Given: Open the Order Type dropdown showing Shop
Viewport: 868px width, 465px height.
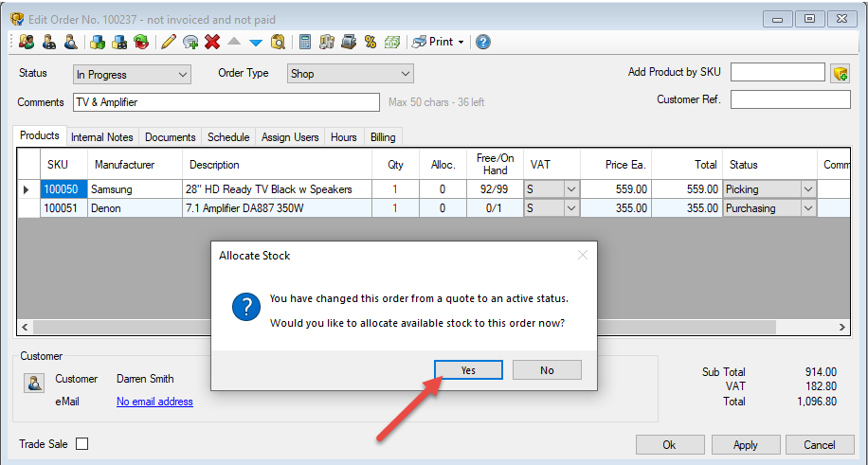Looking at the screenshot, I should (406, 74).
